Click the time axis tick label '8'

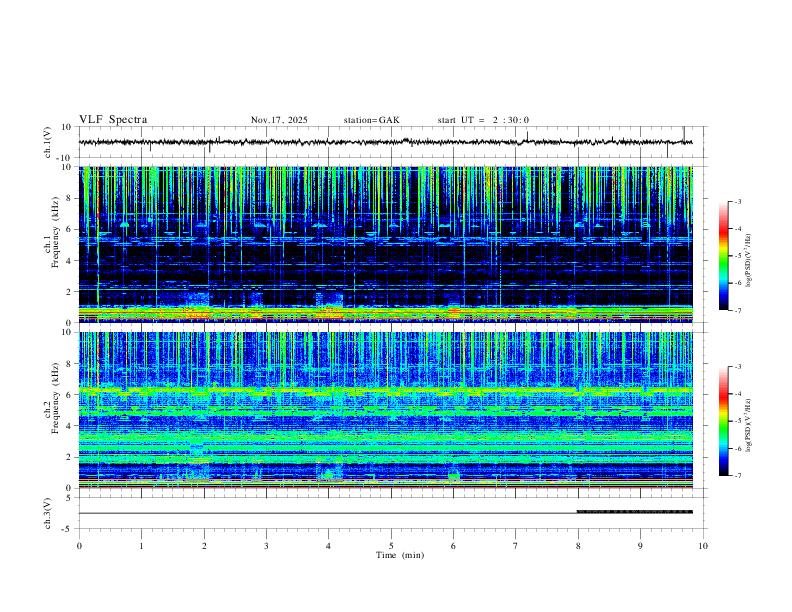coord(578,546)
